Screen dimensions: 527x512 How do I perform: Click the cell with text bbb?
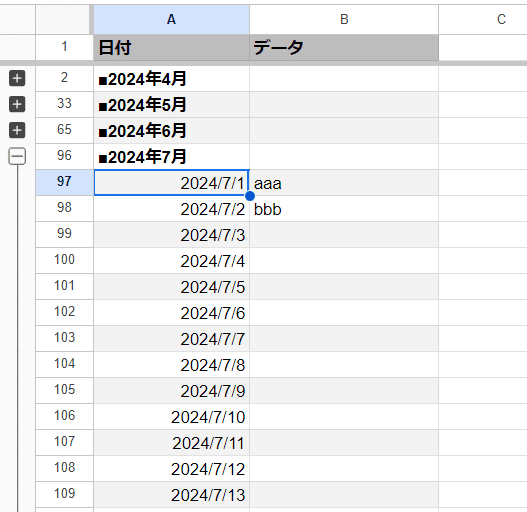(x=344, y=208)
